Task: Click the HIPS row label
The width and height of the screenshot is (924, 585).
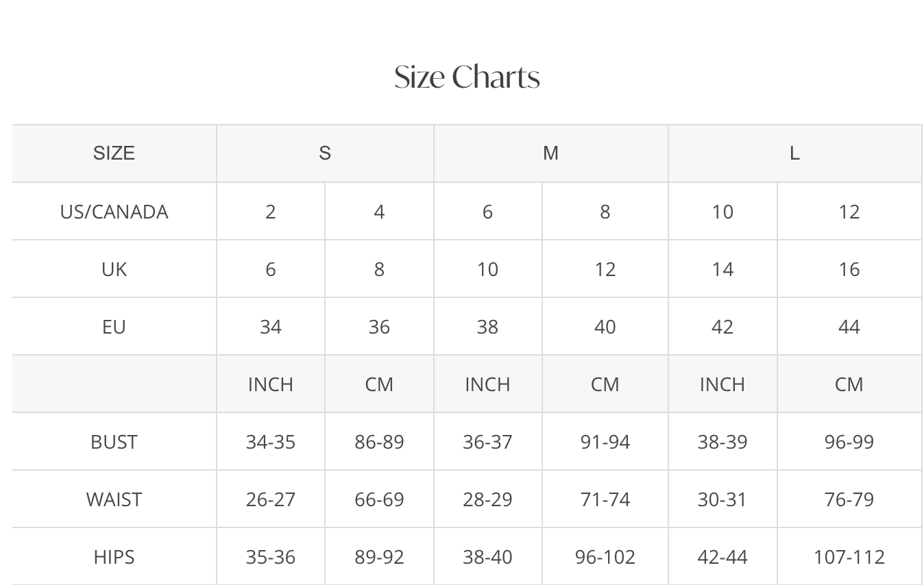Action: [x=114, y=557]
